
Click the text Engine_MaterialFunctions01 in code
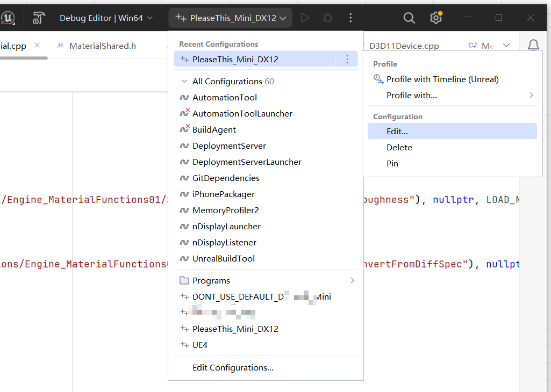(x=84, y=200)
